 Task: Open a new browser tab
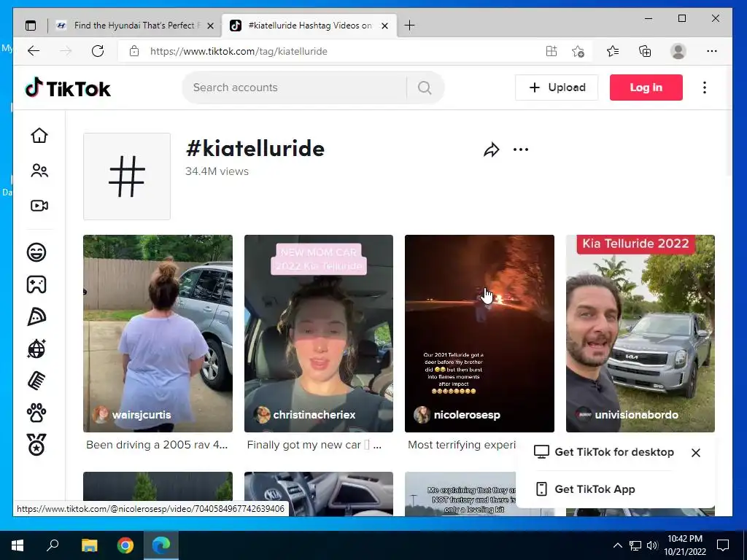409,26
